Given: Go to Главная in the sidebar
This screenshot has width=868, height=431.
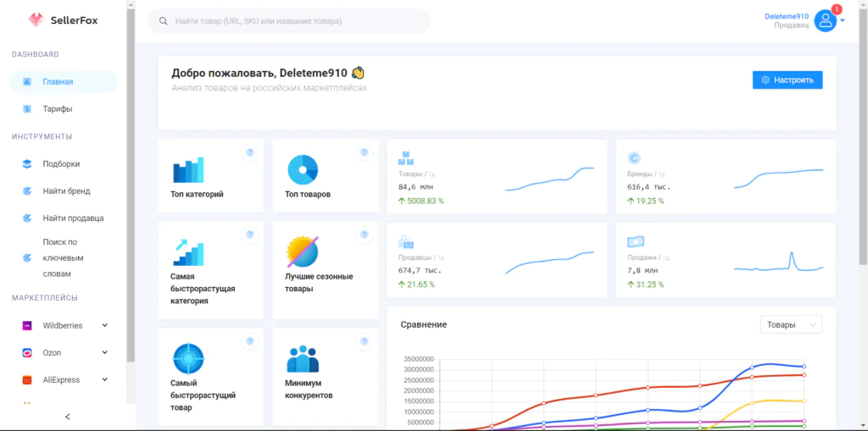Looking at the screenshot, I should (x=58, y=82).
